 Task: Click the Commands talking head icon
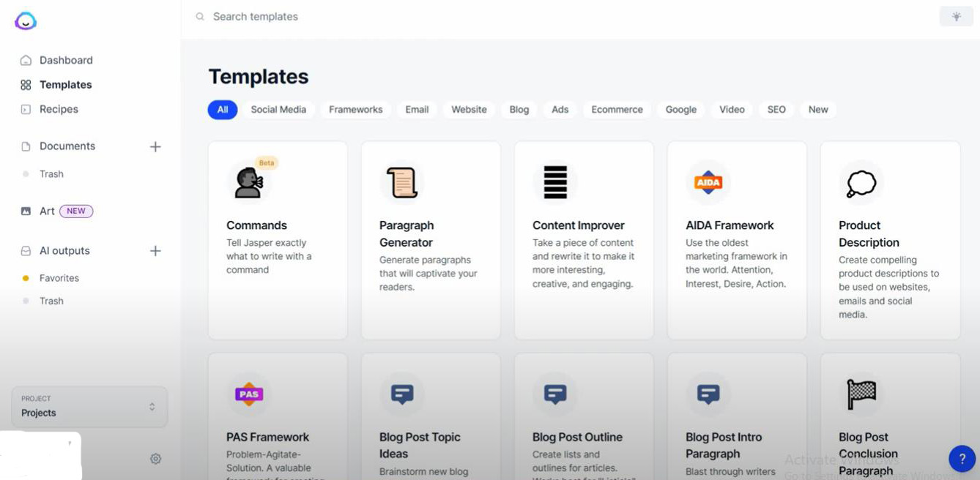coord(249,182)
